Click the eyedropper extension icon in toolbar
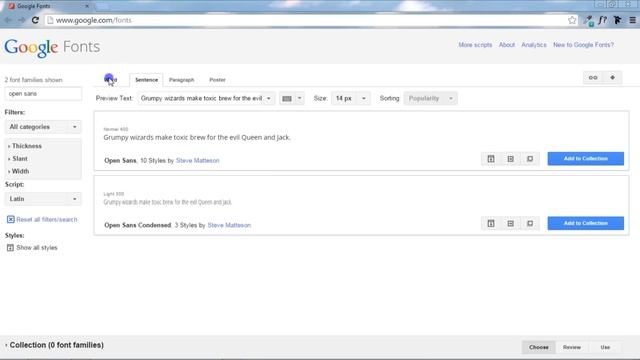This screenshot has width=640, height=360. (x=588, y=20)
